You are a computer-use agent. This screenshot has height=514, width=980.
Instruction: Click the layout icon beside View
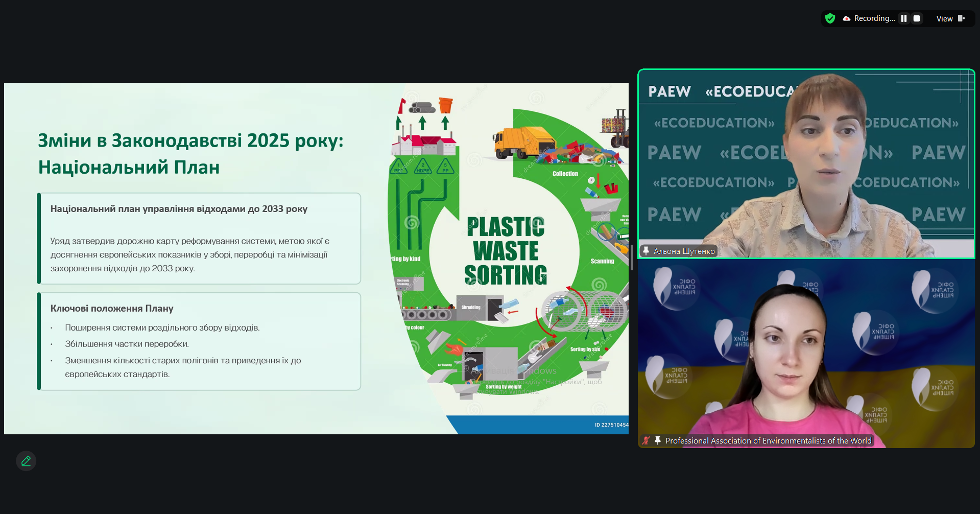[961, 18]
